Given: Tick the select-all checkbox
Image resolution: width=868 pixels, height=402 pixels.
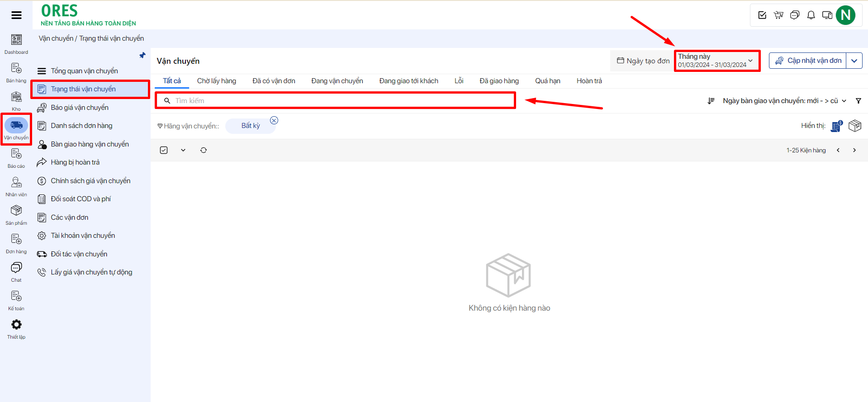Looking at the screenshot, I should 164,150.
